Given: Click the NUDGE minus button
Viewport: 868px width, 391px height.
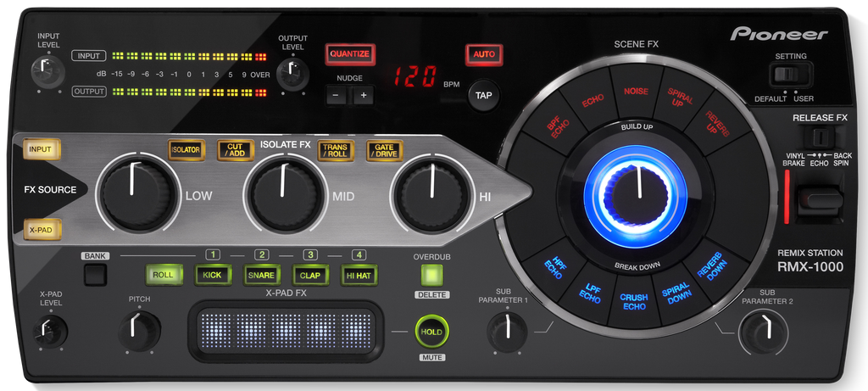Looking at the screenshot, I should pyautogui.click(x=336, y=95).
